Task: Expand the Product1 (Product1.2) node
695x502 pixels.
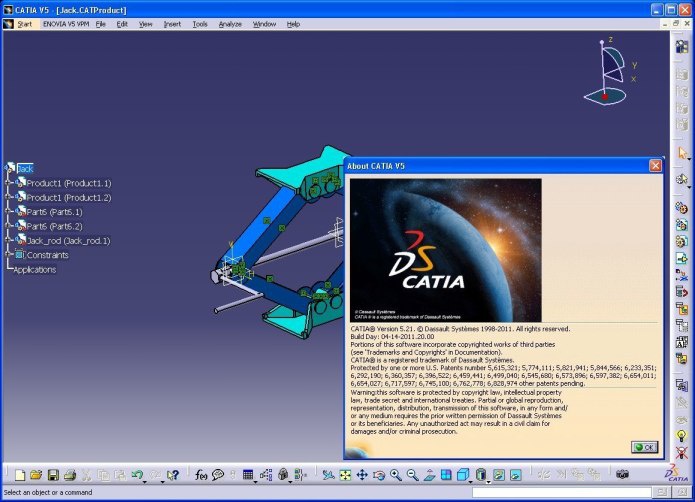Action: [x=8, y=197]
